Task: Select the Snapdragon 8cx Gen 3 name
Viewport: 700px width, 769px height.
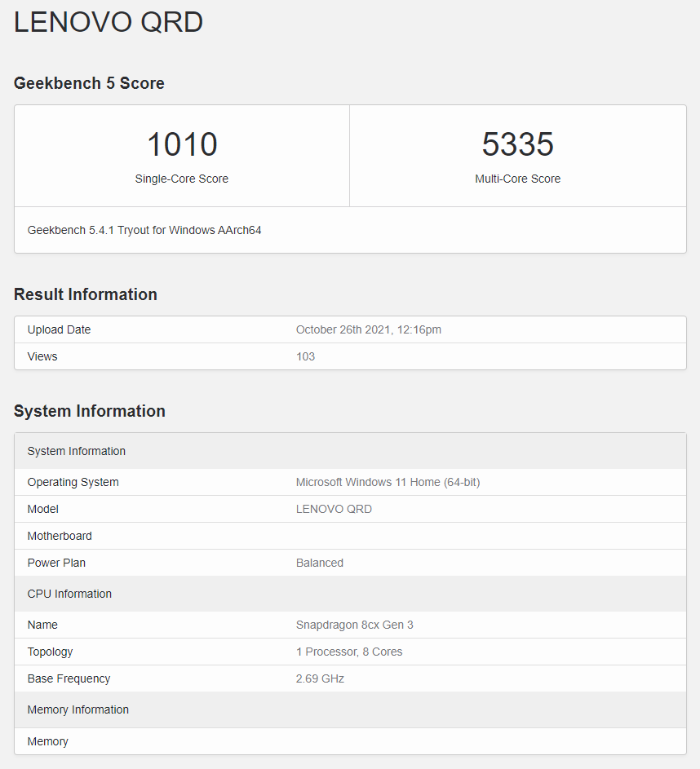Action: coord(354,625)
